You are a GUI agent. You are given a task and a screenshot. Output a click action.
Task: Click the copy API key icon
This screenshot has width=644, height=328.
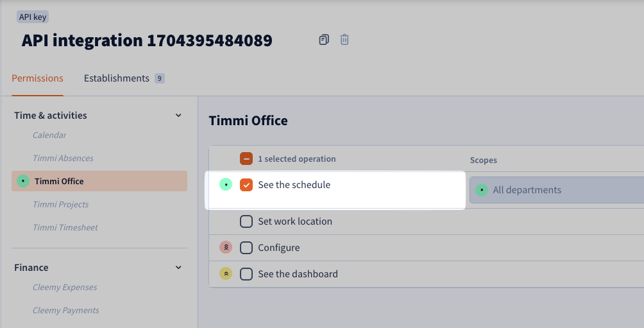(324, 40)
